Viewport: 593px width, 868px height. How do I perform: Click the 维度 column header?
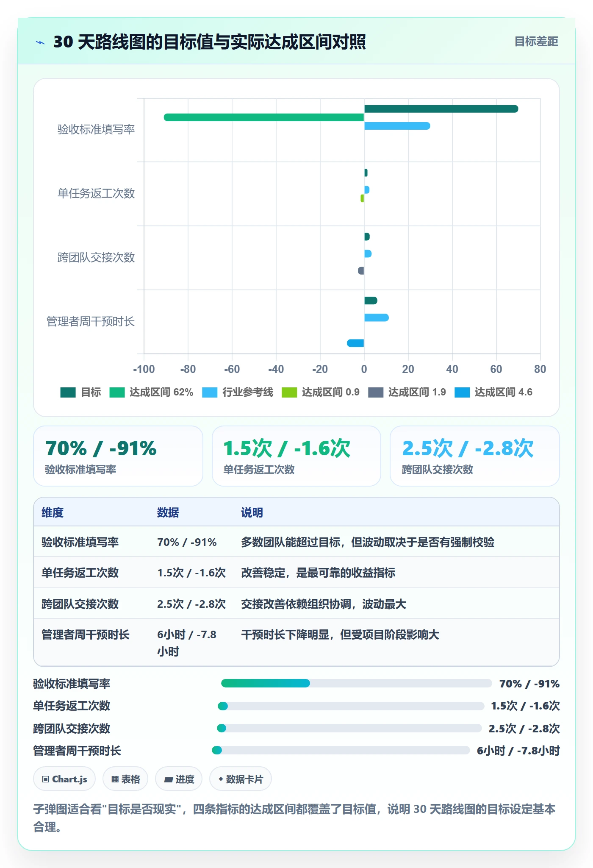53,512
